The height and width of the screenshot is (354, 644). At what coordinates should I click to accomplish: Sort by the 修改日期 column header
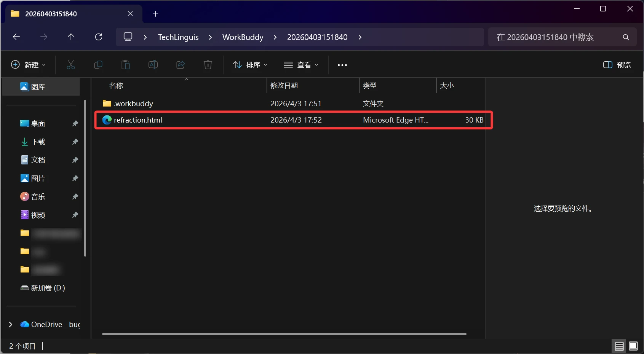284,86
